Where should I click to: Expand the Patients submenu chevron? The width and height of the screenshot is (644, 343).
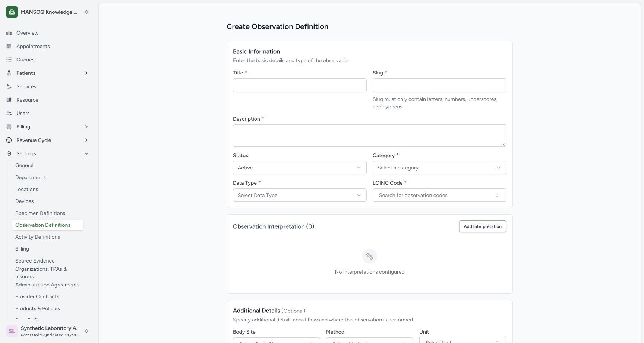[86, 73]
